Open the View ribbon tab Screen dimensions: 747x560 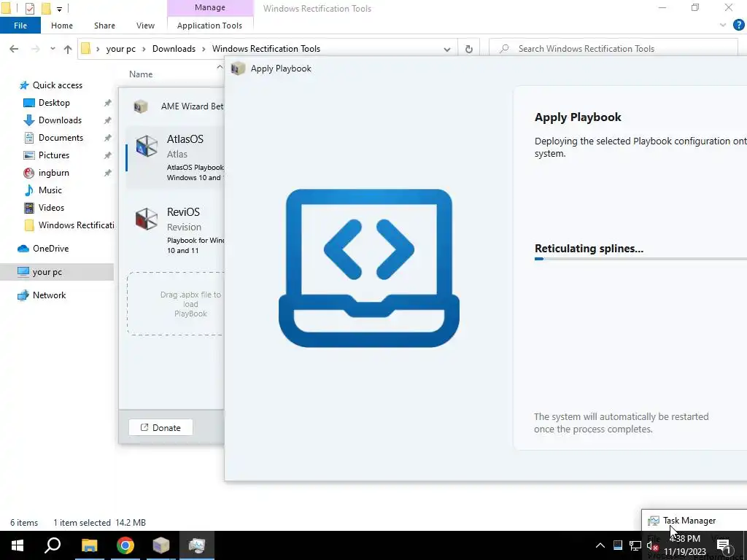tap(145, 26)
